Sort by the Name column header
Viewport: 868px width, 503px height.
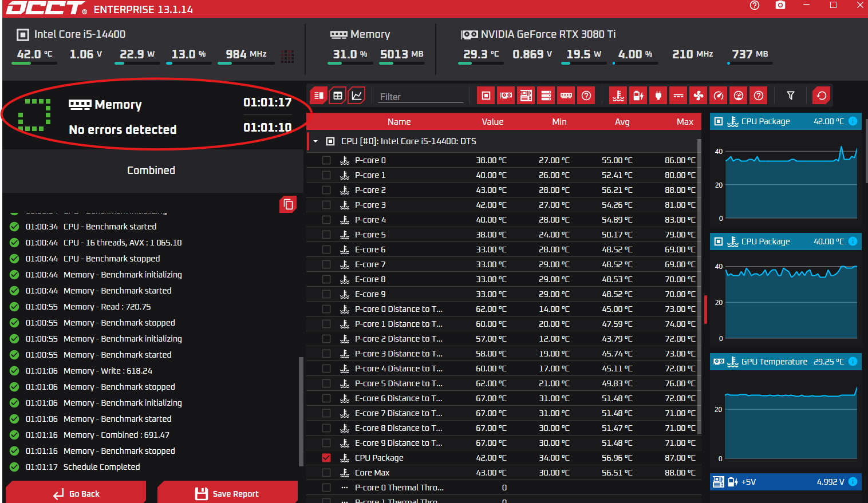(399, 122)
